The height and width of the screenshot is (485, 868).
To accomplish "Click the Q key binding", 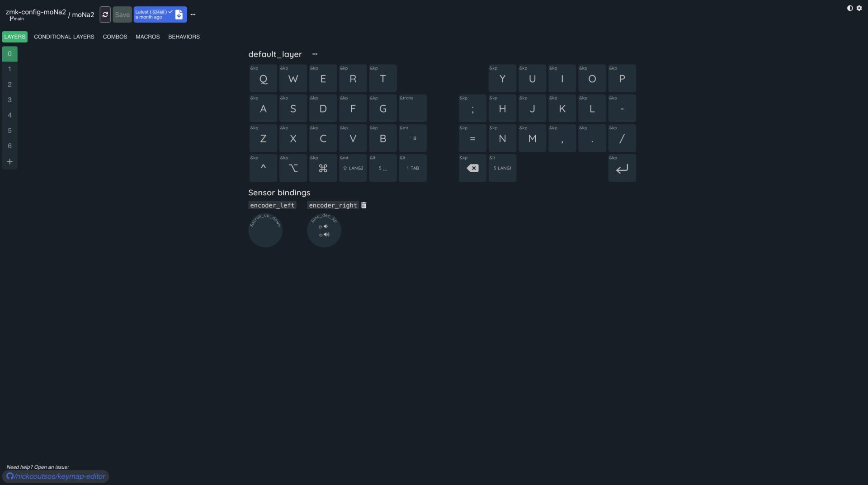I will 263,79.
